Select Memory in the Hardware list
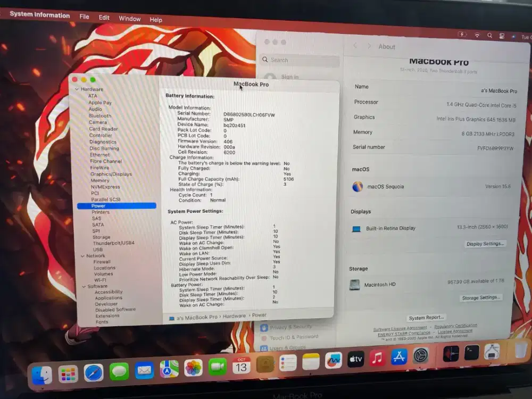 pos(100,180)
